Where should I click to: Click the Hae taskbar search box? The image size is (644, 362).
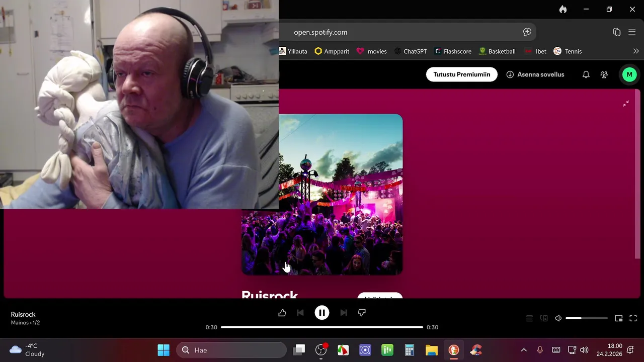coord(231,350)
